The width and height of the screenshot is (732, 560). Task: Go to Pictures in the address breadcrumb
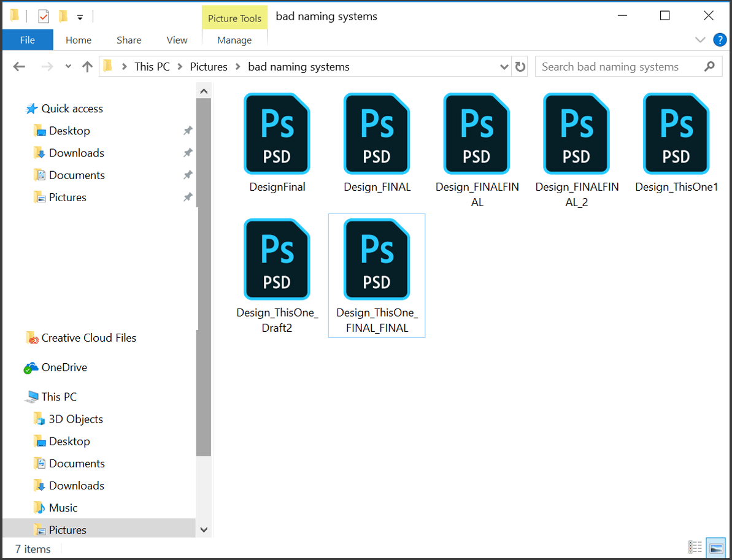click(209, 67)
